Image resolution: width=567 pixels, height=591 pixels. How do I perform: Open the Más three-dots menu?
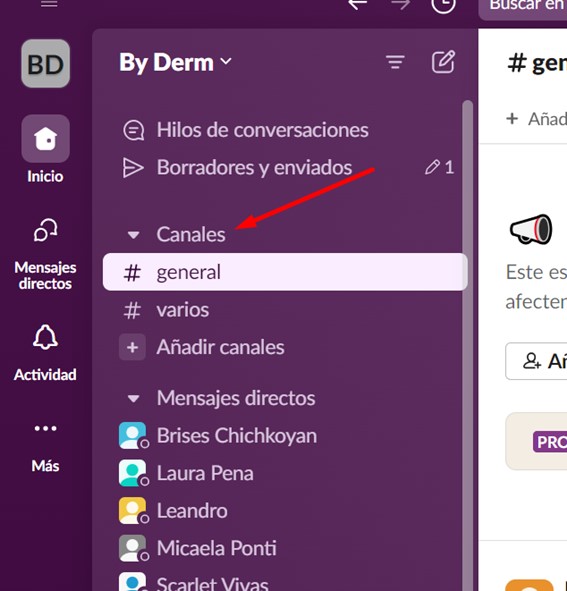coord(46,428)
